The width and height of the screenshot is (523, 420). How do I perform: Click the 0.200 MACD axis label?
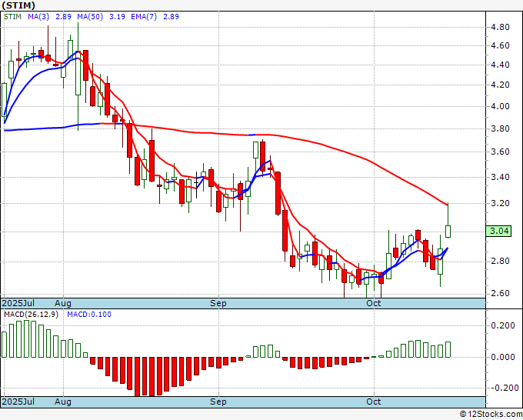[x=503, y=325]
